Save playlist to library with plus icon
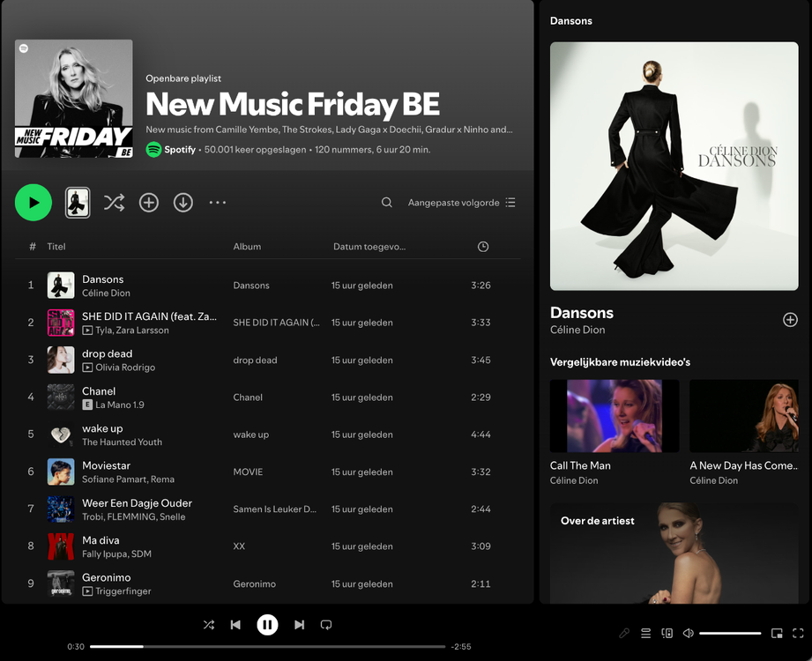 (149, 203)
